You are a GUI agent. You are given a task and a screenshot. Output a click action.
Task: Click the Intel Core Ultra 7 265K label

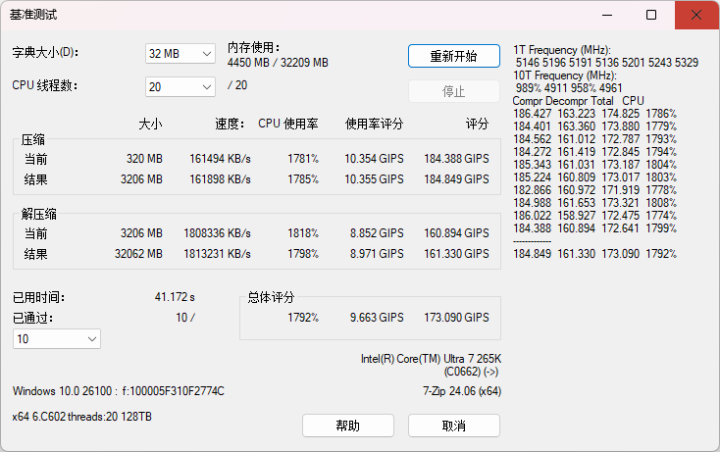coord(431,359)
